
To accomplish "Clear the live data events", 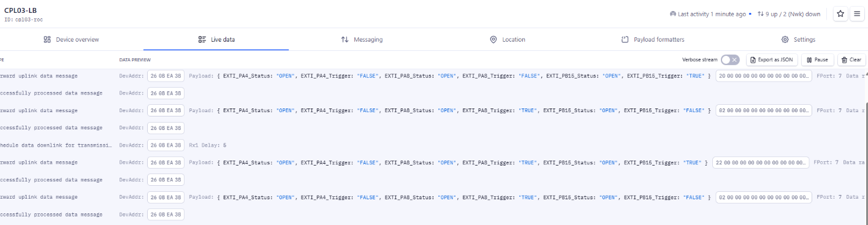I will pos(851,59).
